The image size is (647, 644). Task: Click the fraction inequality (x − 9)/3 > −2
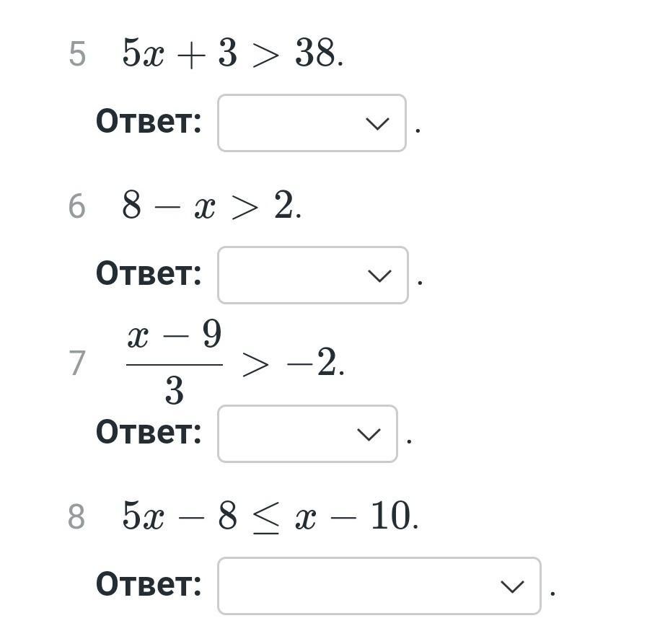[x=234, y=363]
